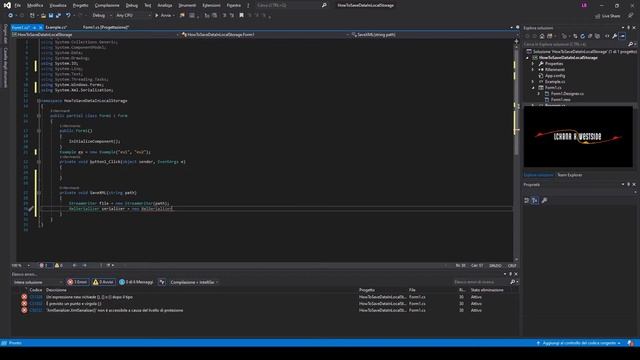Collapse the SaveXML method outline toggle
Image resolution: width=640 pixels, height=360 pixels.
tap(39, 193)
